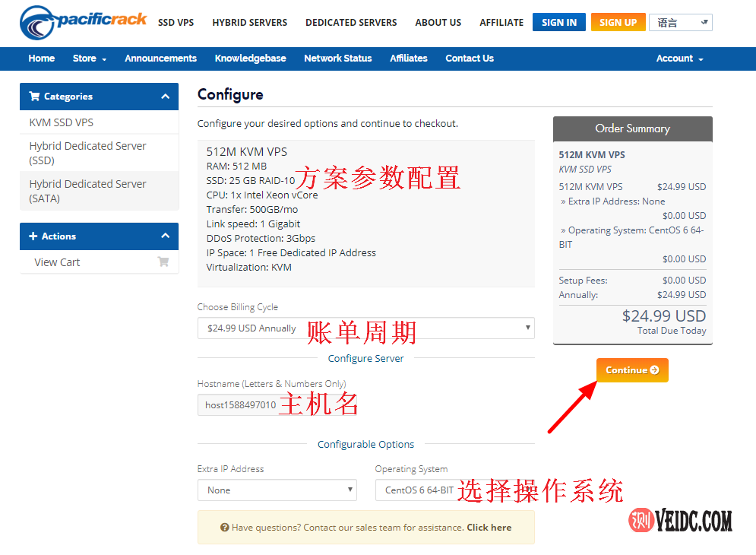This screenshot has width=756, height=555.
Task: Click the plus icon in Actions header
Action: (x=33, y=236)
